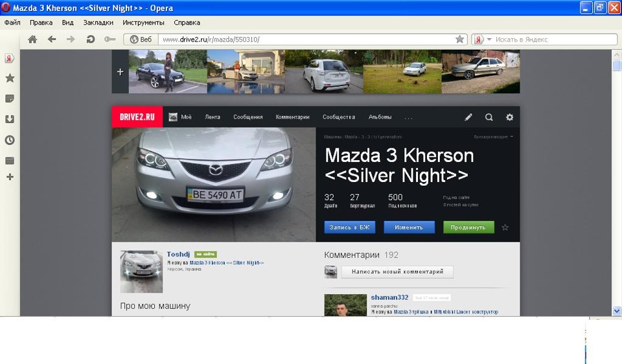This screenshot has height=364, width=622.
Task: Open the history clock panel in sidebar
Action: coord(10,140)
